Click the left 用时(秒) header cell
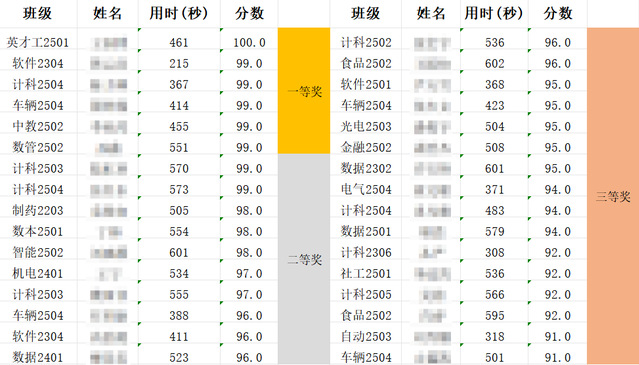 pos(179,13)
